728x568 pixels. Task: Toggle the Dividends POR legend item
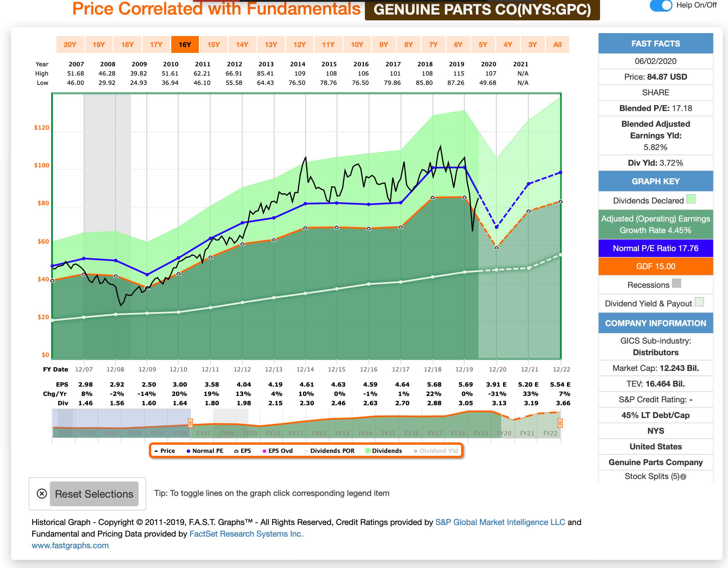click(x=329, y=451)
